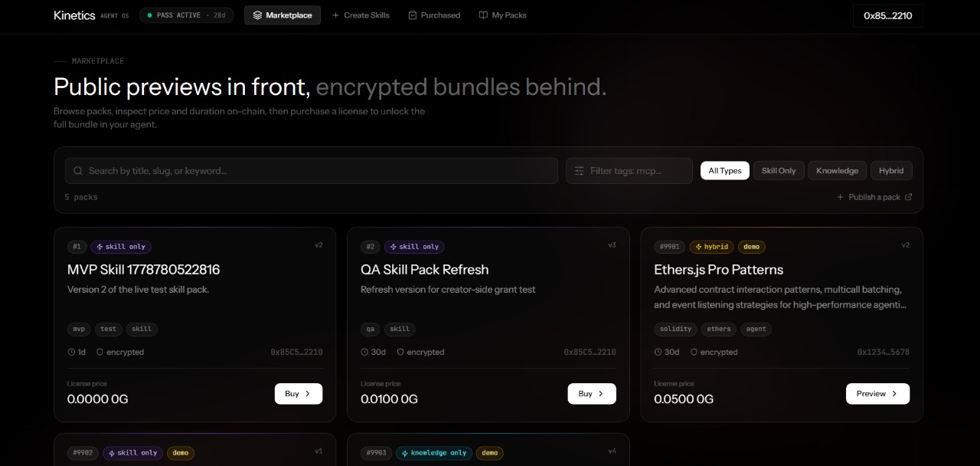The height and width of the screenshot is (466, 980).
Task: Open the Purchased tab
Action: [434, 15]
